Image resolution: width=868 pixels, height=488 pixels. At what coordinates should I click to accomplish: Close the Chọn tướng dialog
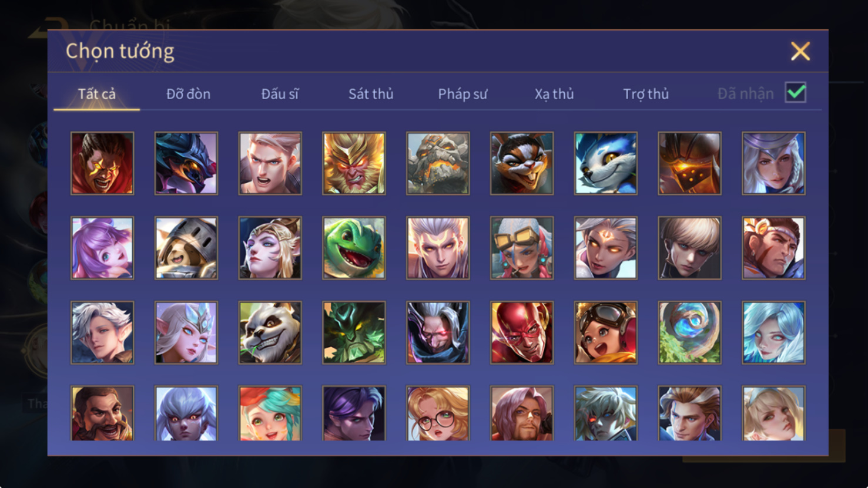(800, 51)
